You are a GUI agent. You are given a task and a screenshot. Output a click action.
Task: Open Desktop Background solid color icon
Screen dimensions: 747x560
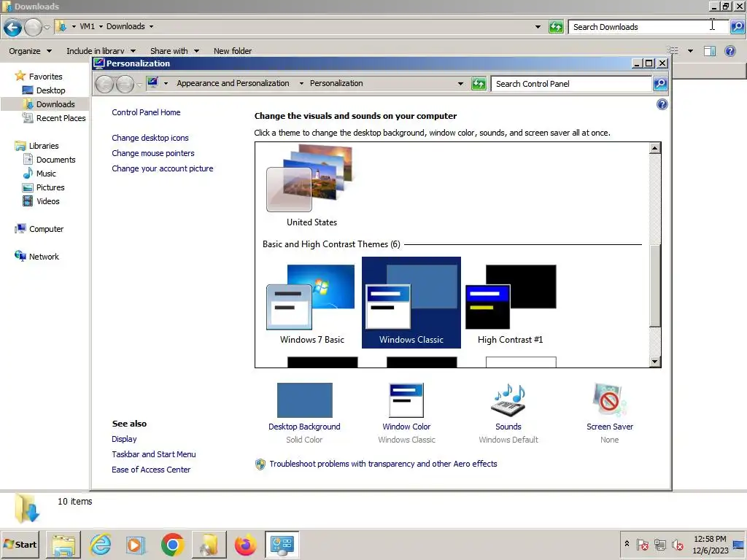click(x=304, y=400)
